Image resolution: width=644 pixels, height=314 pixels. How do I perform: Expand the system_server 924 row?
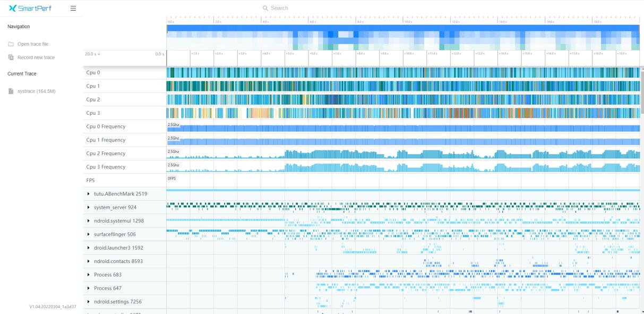pyautogui.click(x=89, y=207)
